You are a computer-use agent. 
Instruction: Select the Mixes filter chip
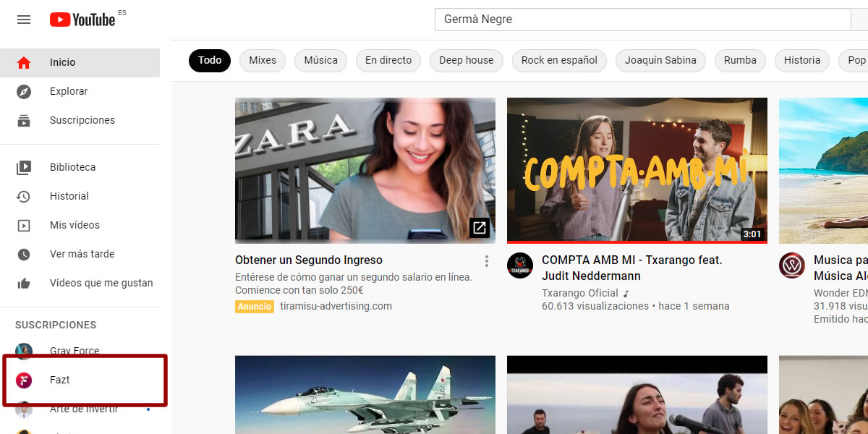tap(263, 60)
